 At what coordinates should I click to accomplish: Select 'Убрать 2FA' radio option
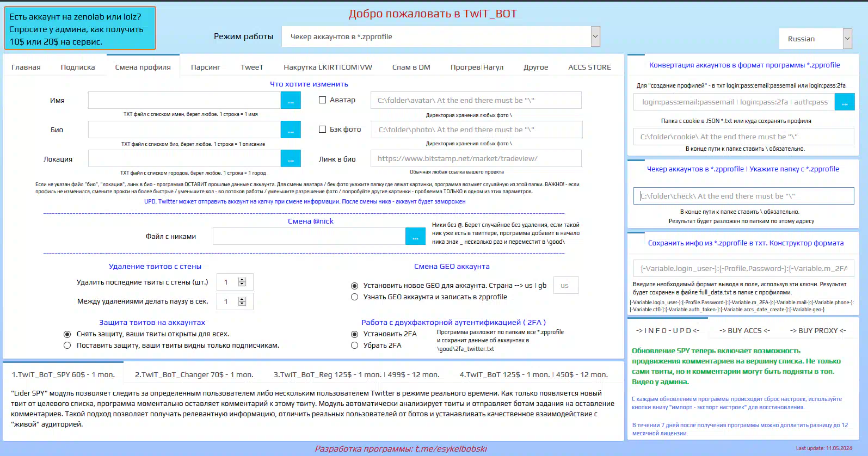[x=355, y=346]
